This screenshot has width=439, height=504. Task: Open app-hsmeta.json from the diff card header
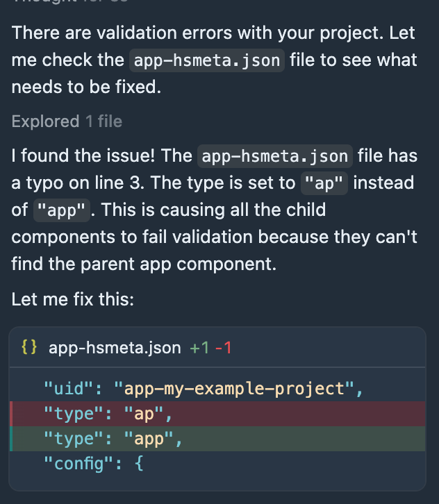(x=115, y=347)
